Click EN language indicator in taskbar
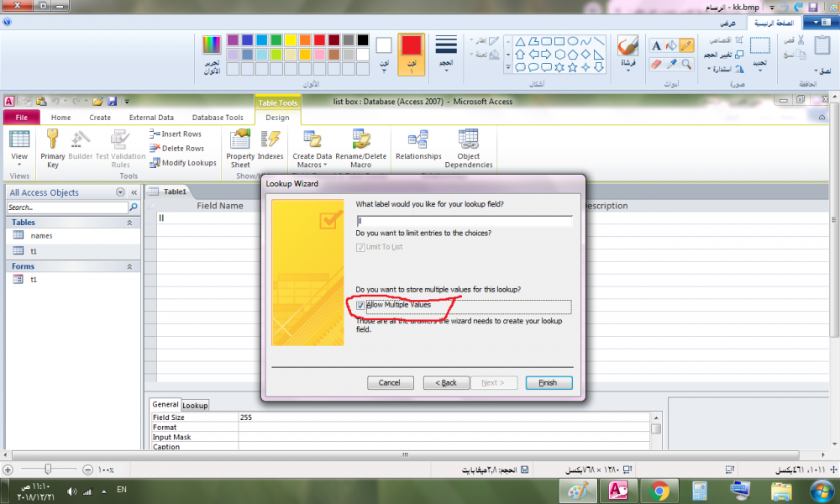The width and height of the screenshot is (840, 504). pos(122,490)
